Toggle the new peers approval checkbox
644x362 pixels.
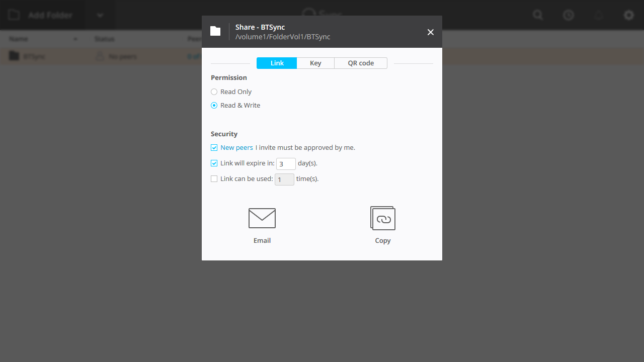click(214, 148)
